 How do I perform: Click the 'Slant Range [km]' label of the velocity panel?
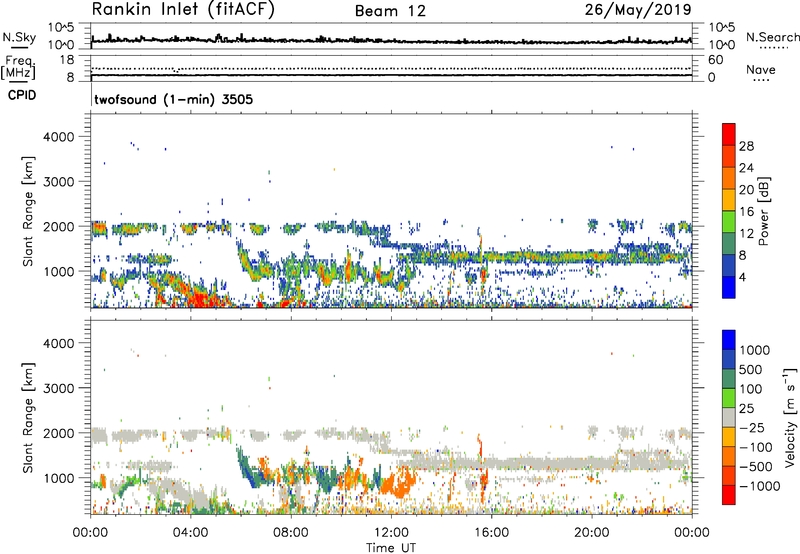click(x=28, y=418)
